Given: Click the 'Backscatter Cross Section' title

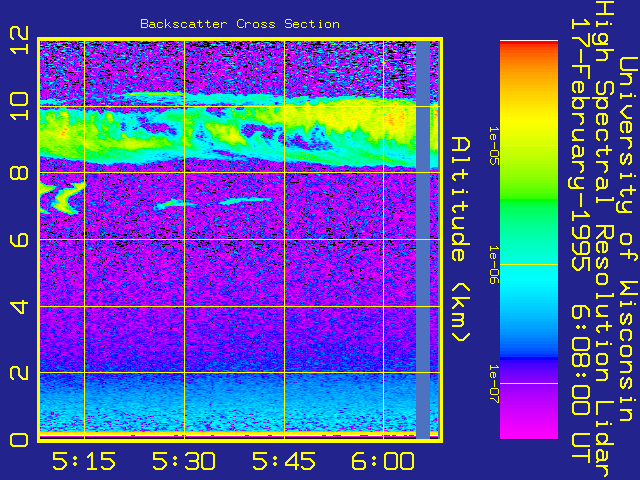Looking at the screenshot, I should point(240,24).
